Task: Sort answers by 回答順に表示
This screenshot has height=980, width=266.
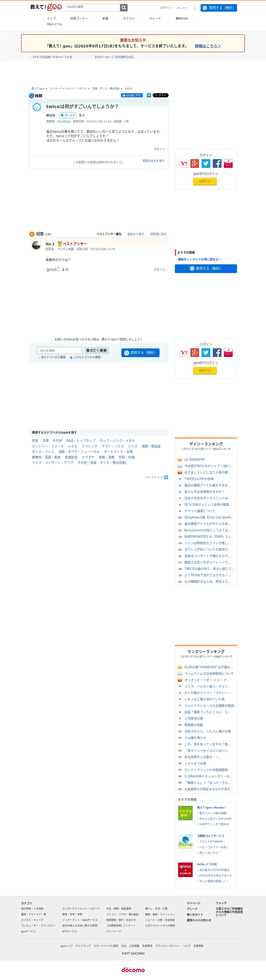Action: tap(158, 234)
